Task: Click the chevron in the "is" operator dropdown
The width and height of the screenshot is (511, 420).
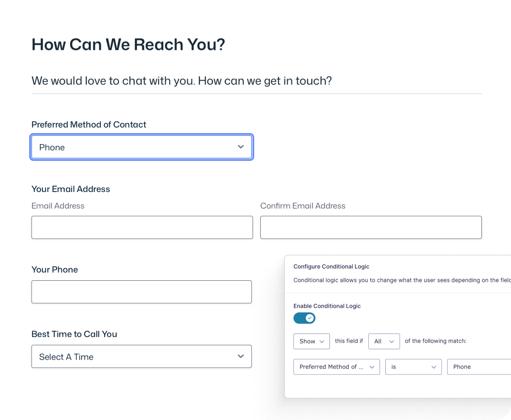Action: 433,367
